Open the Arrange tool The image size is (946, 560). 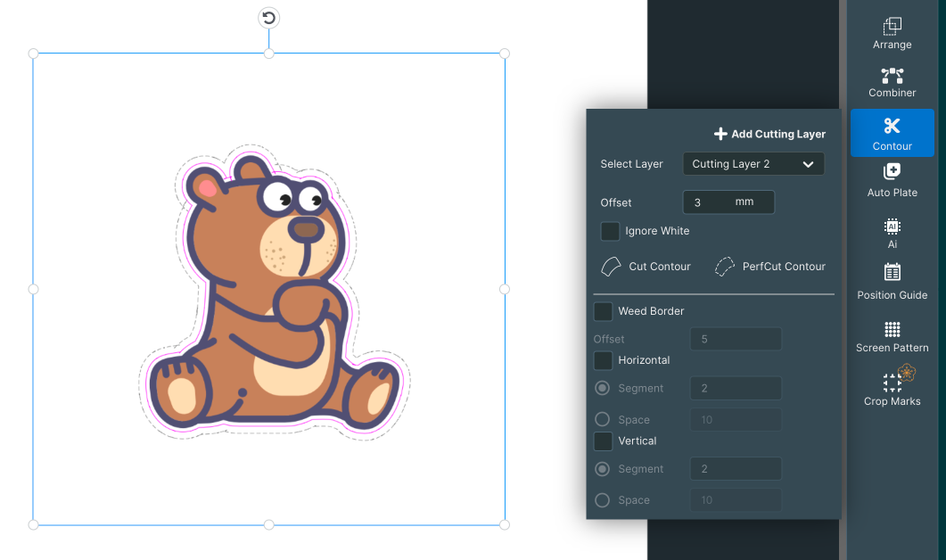(892, 34)
